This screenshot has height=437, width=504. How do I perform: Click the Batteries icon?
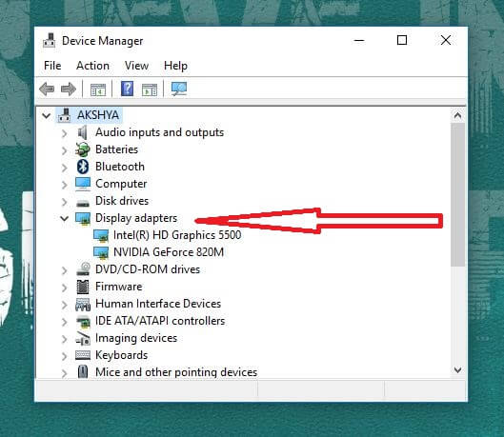pos(83,149)
